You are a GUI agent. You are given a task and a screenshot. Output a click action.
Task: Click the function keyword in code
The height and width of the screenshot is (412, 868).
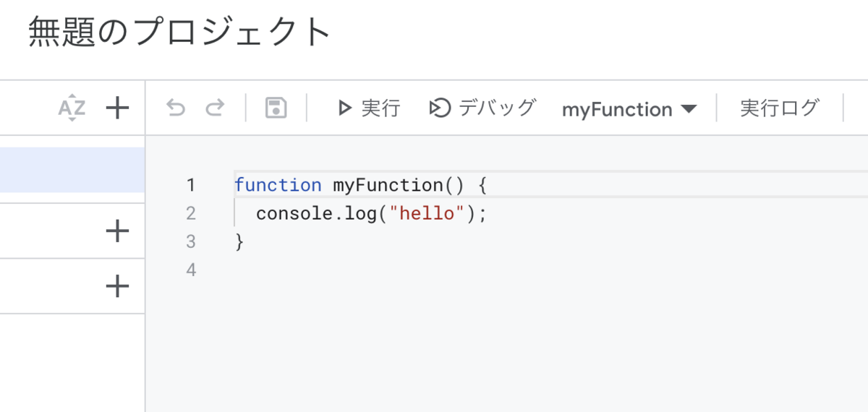point(278,185)
